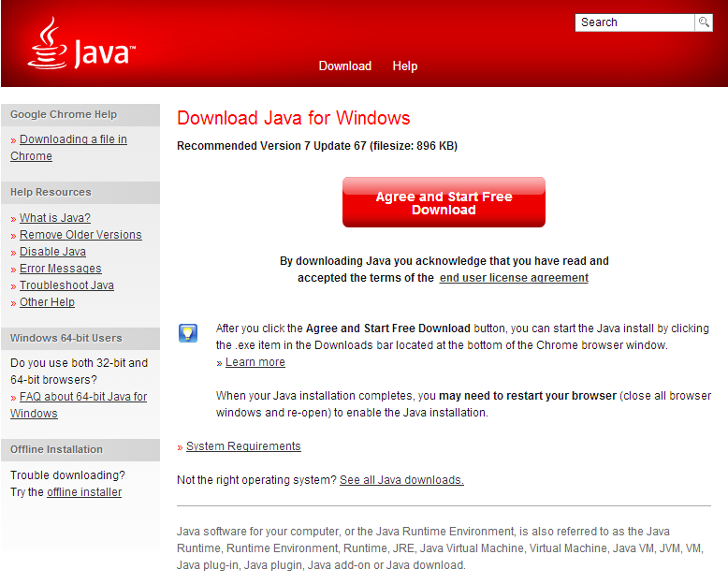Open the Download menu item
The width and height of the screenshot is (728, 584).
pyautogui.click(x=345, y=66)
